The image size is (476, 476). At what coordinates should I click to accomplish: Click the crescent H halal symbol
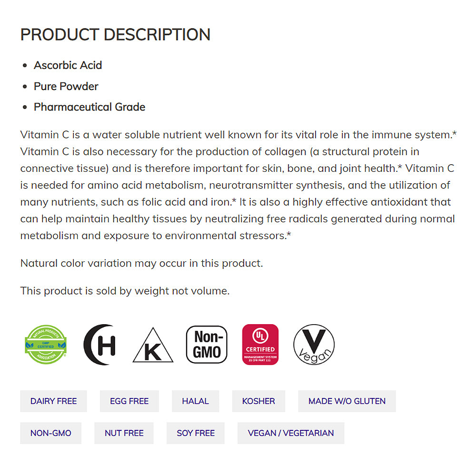[99, 345]
